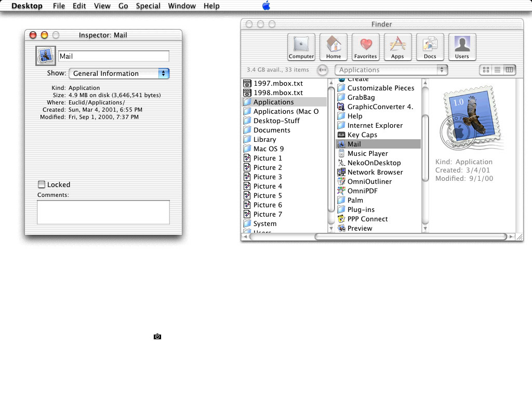Select the Applications folder in first column
The image size is (532, 399).
pyautogui.click(x=284, y=102)
